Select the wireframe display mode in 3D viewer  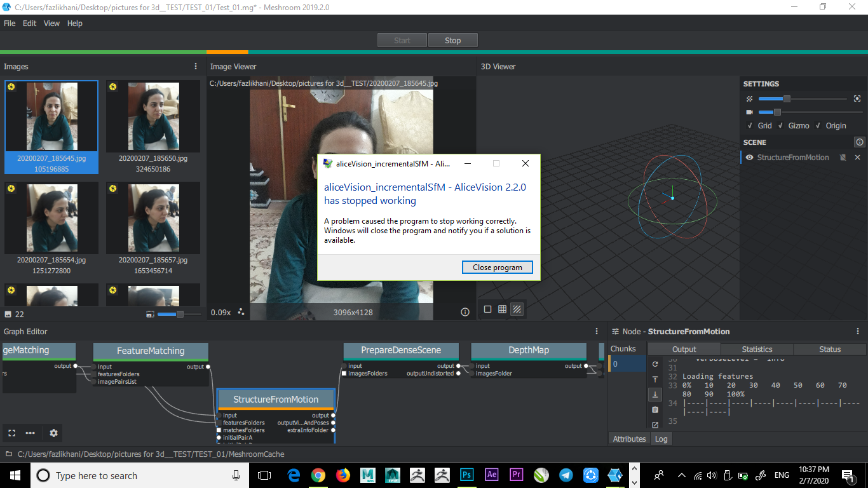(x=517, y=309)
